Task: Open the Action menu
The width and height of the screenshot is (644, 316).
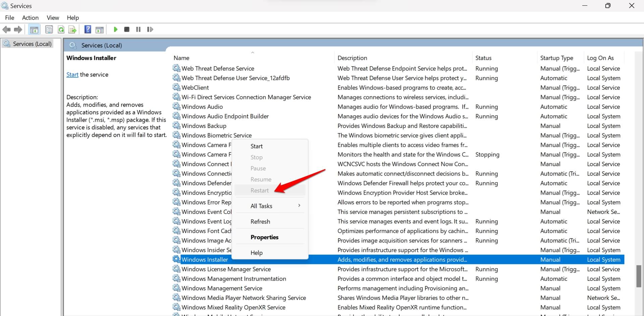Action: tap(30, 18)
